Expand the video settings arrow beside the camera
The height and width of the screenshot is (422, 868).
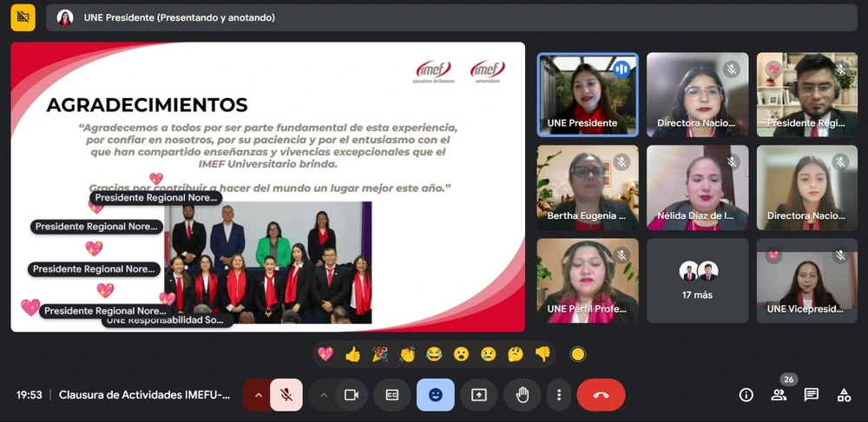coord(324,395)
